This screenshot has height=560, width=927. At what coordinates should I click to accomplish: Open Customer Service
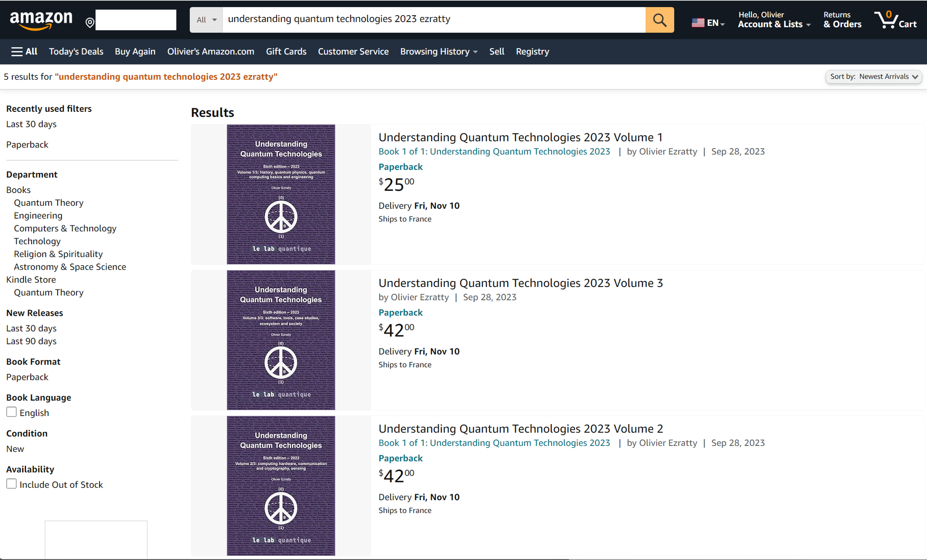[353, 52]
